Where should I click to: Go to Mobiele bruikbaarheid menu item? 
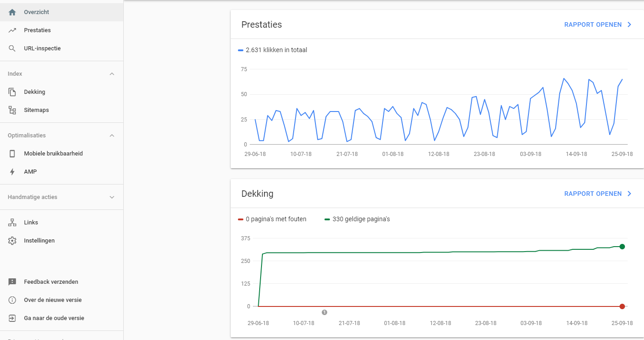(x=53, y=154)
